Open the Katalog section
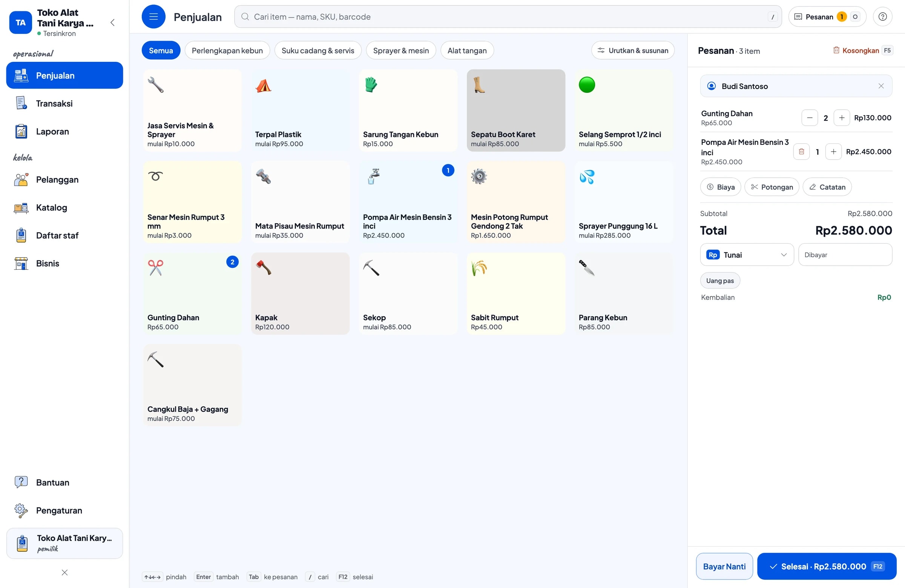Viewport: 905px width, 588px height. pyautogui.click(x=64, y=207)
